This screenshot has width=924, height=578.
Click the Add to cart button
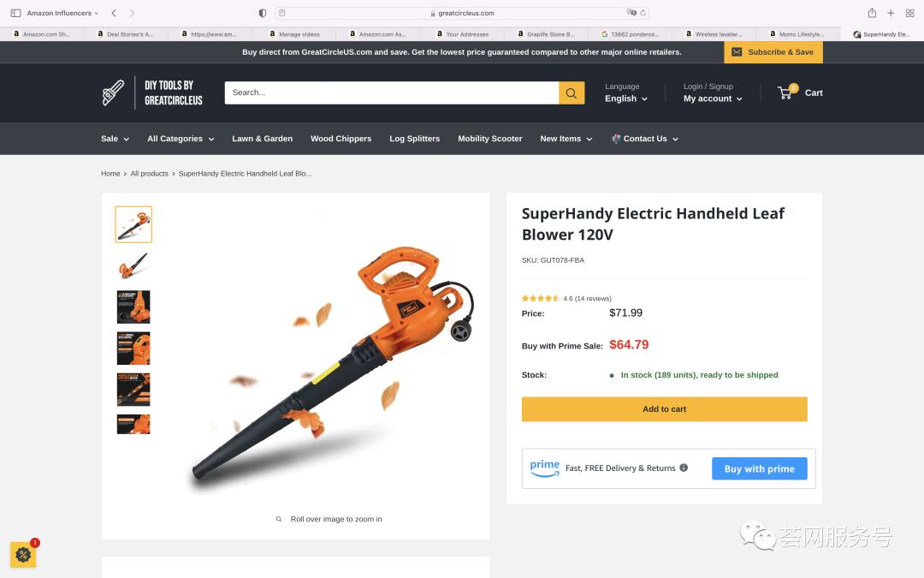pos(664,409)
